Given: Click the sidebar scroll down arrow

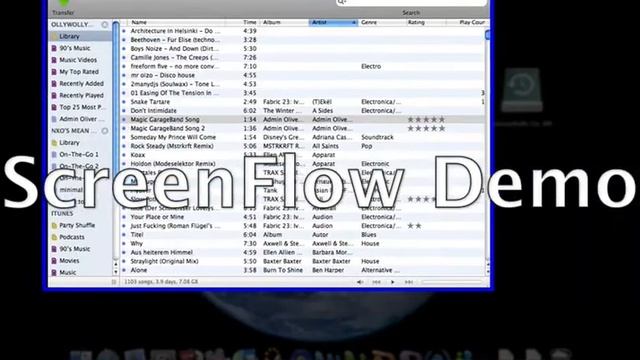Looking at the screenshot, I should click(116, 271).
